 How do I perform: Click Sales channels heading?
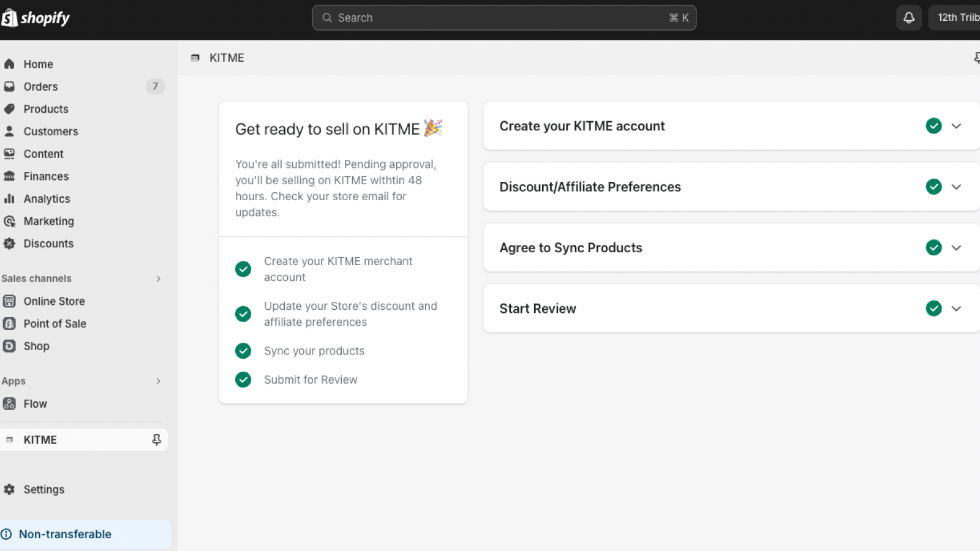36,279
